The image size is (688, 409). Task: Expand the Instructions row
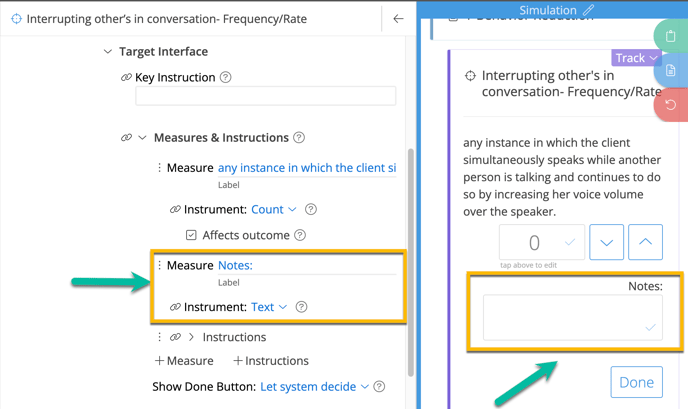point(192,337)
